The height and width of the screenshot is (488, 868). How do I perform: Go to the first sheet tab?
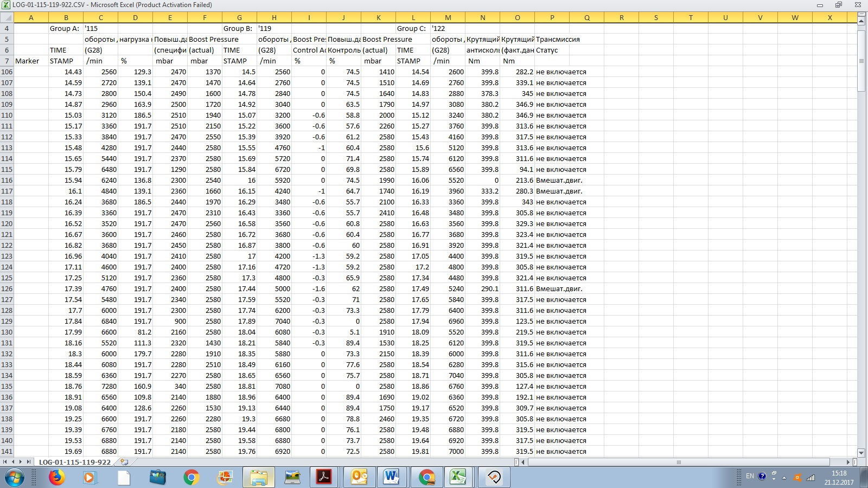click(x=5, y=462)
